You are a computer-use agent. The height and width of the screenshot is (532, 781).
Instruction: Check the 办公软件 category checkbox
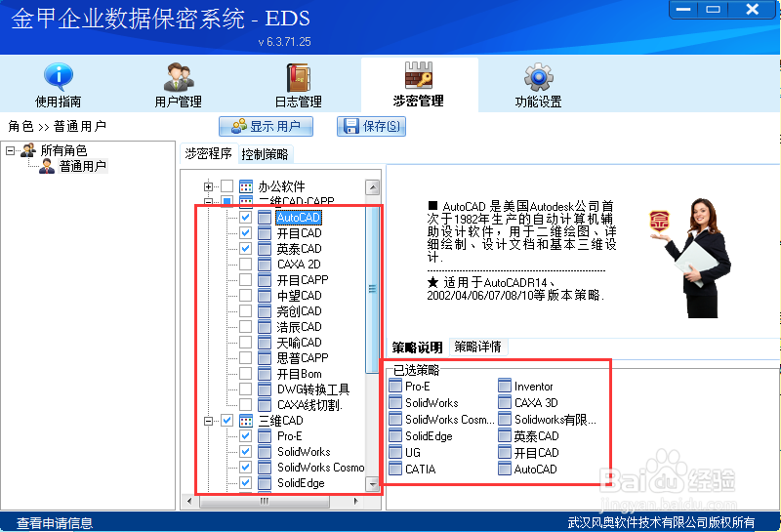coord(227,186)
